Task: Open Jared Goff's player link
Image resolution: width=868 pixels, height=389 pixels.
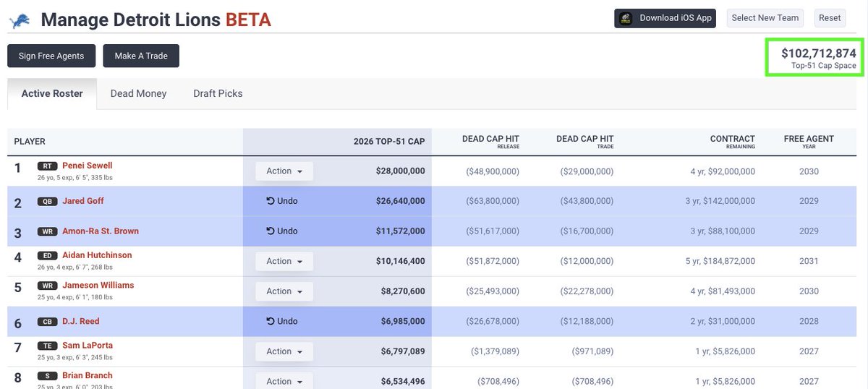Action: tap(83, 201)
